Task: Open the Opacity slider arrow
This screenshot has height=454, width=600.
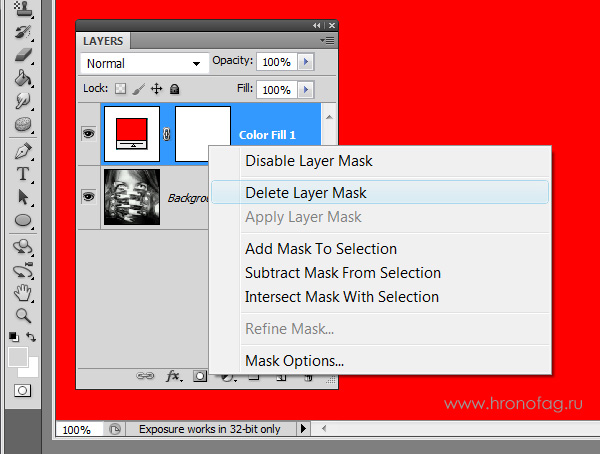Action: pyautogui.click(x=305, y=62)
